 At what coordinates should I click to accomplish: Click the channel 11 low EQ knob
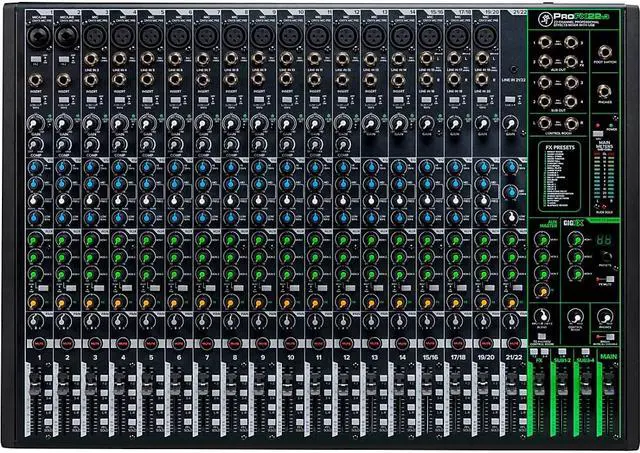click(x=314, y=217)
